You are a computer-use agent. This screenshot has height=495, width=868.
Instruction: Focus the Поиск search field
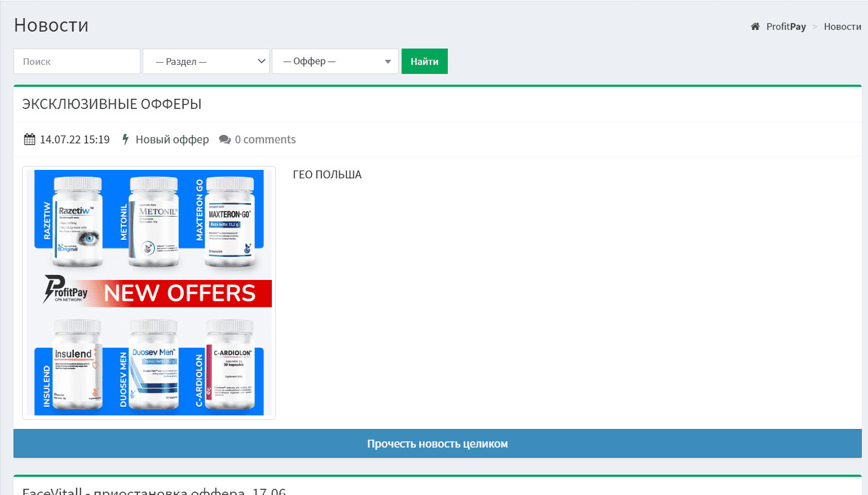pyautogui.click(x=77, y=61)
